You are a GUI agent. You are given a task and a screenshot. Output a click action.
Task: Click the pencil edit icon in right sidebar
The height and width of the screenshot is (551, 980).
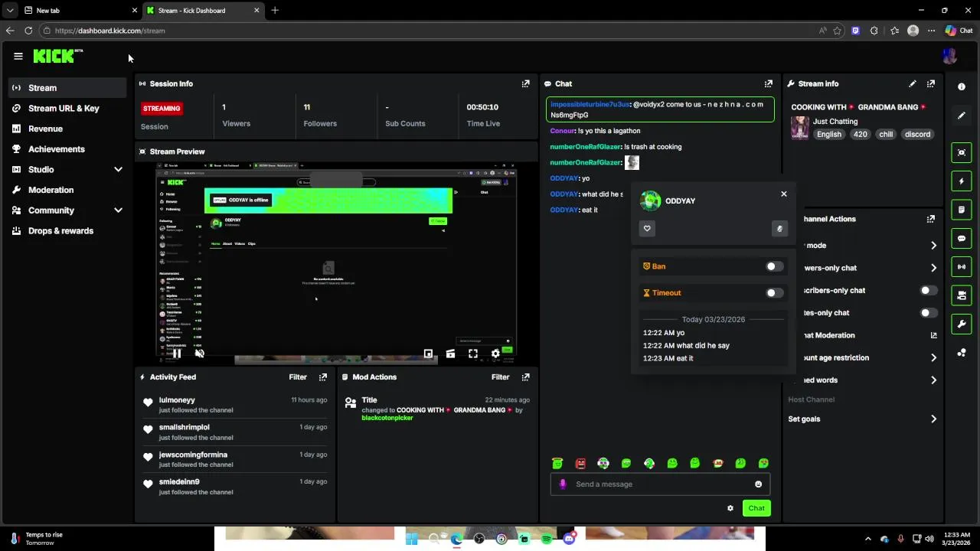click(x=962, y=115)
